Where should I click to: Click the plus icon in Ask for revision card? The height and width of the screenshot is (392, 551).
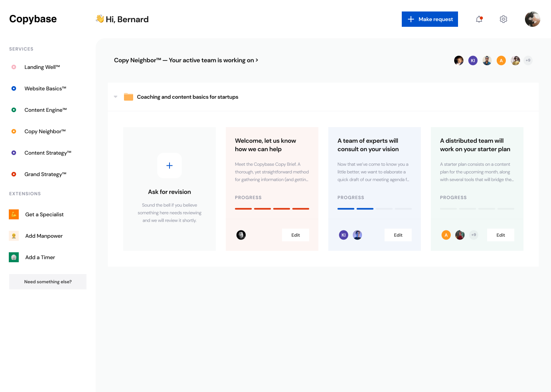[170, 166]
